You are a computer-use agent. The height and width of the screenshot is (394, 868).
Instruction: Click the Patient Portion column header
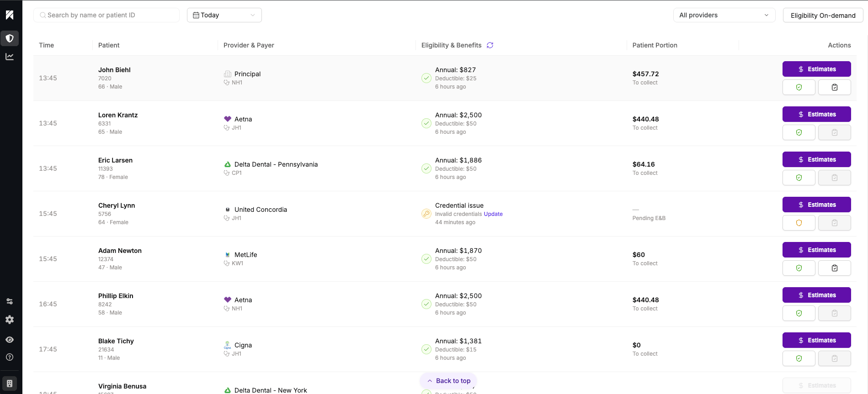click(x=655, y=45)
